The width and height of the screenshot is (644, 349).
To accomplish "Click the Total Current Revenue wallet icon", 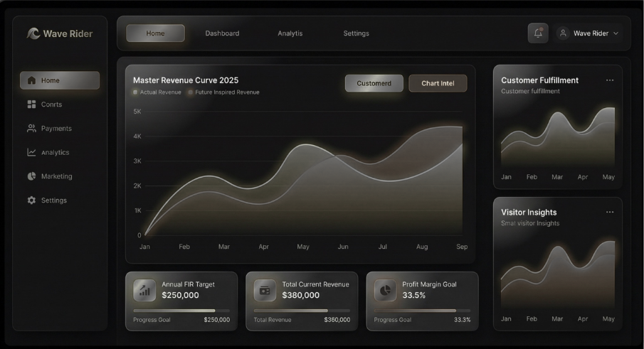I will coord(265,290).
